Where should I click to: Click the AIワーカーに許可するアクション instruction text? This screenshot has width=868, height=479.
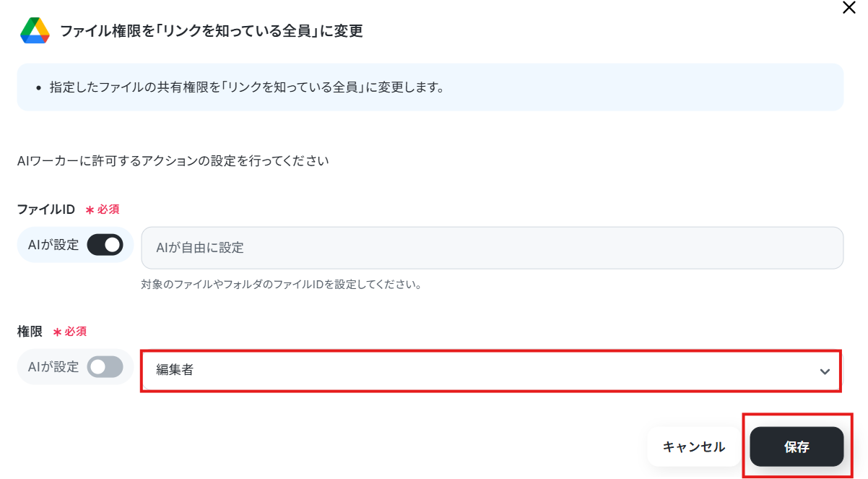pos(173,160)
